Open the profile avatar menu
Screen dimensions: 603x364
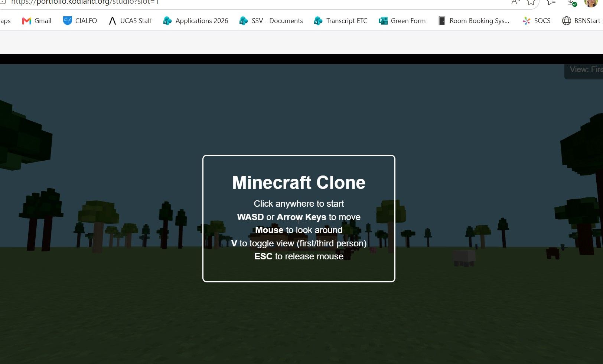(x=591, y=3)
